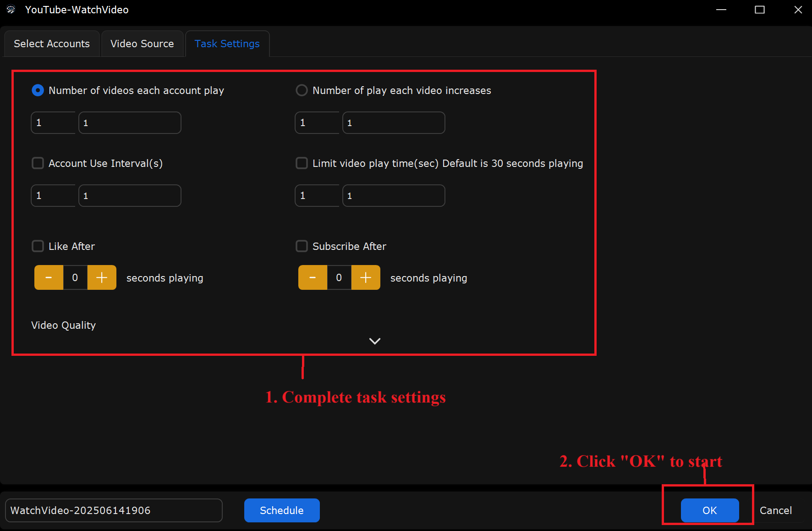The width and height of the screenshot is (812, 531).
Task: Tick the Like After checkbox
Action: click(x=38, y=246)
